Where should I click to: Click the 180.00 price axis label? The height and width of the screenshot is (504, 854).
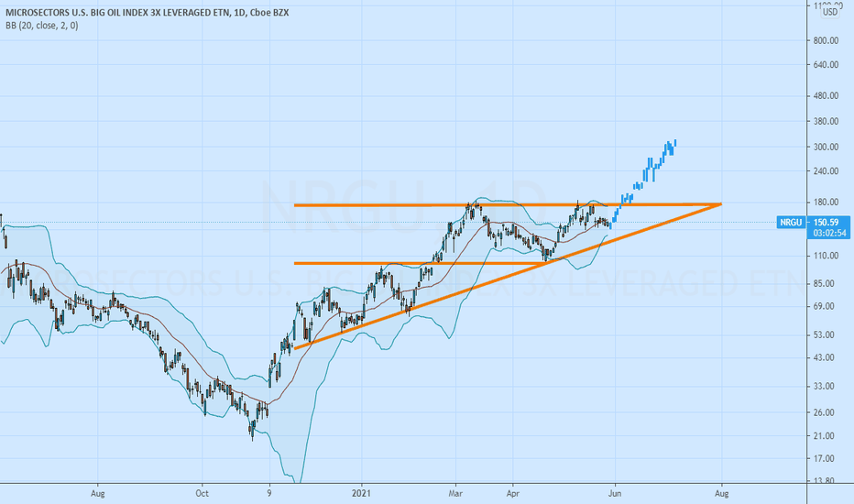click(826, 203)
